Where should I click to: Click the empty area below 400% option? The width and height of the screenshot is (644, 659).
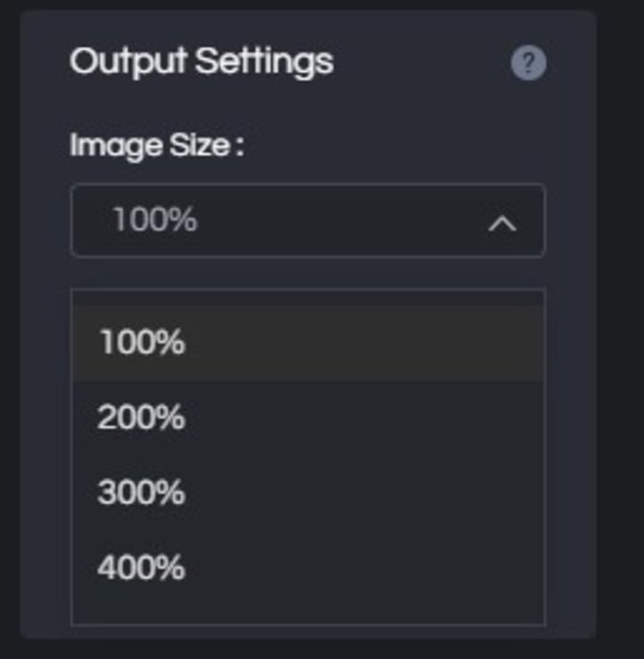307,613
